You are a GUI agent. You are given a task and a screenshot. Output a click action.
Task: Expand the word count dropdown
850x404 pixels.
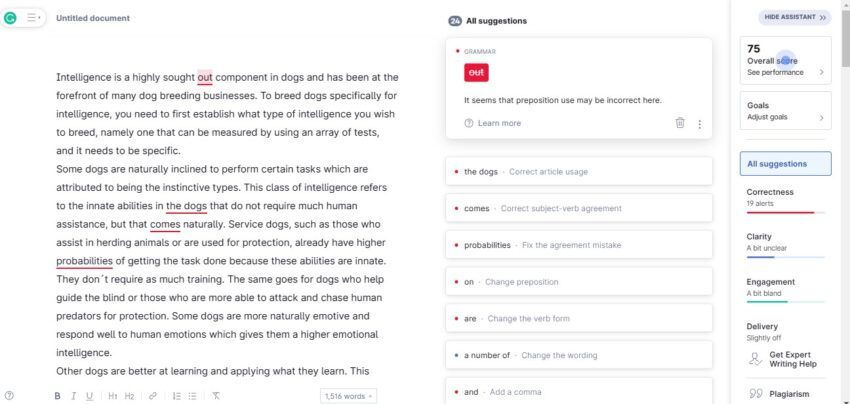(348, 396)
